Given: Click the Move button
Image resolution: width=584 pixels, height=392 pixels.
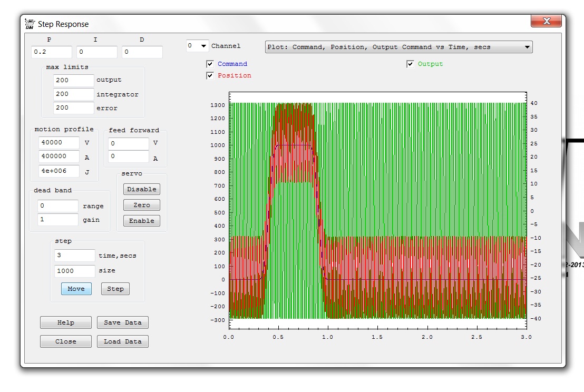Looking at the screenshot, I should [76, 289].
